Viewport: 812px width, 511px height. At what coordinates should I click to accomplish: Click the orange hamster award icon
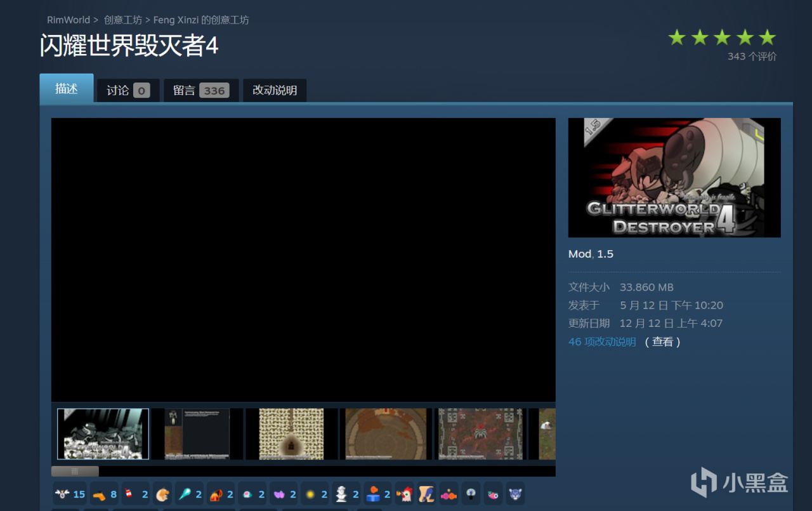tap(162, 494)
